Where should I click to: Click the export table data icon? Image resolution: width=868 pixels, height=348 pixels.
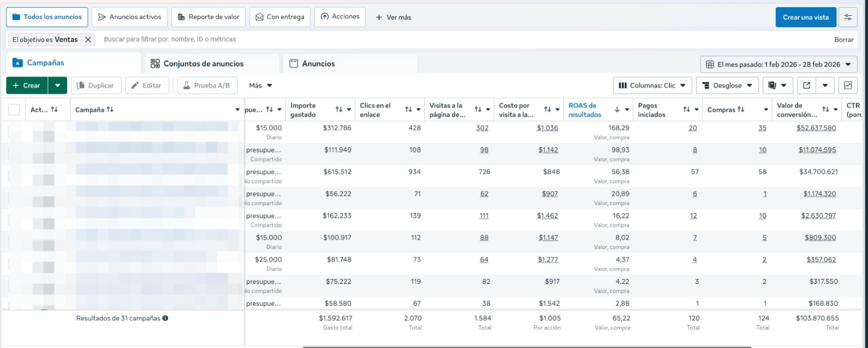click(x=807, y=85)
